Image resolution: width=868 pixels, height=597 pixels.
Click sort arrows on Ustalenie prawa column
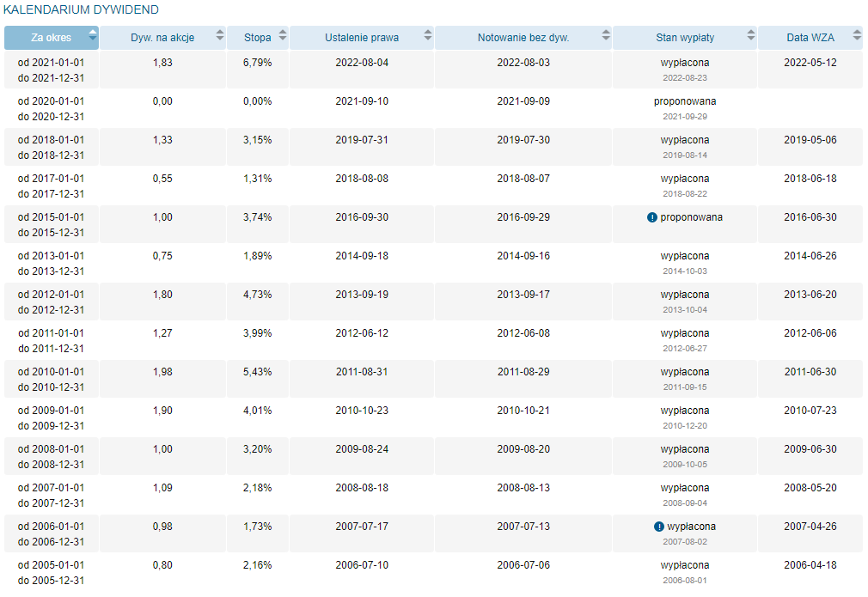pyautogui.click(x=427, y=35)
